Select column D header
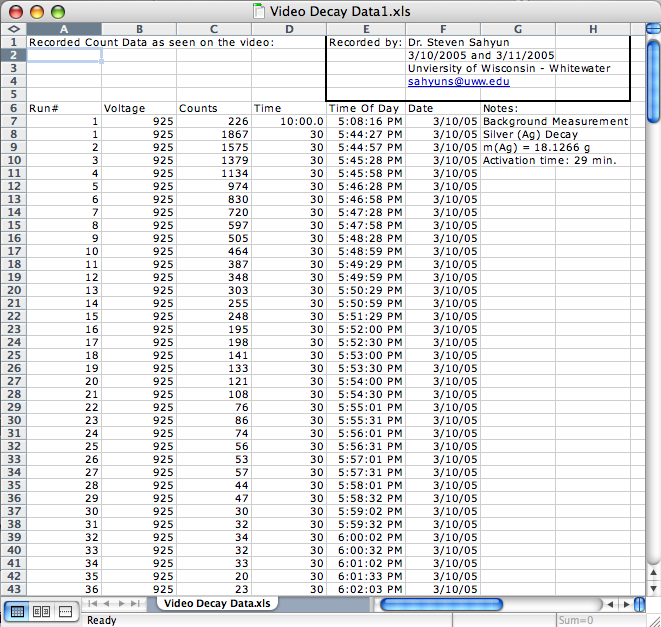 click(289, 29)
